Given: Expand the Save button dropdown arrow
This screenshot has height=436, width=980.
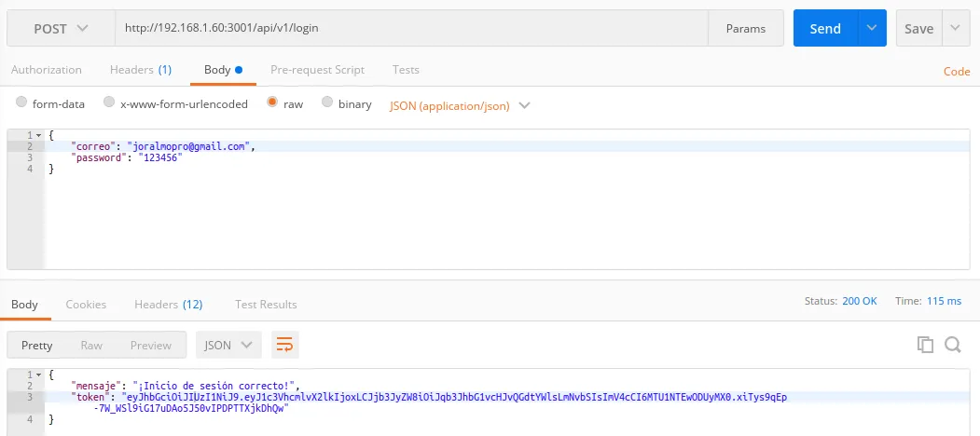Looking at the screenshot, I should (955, 28).
